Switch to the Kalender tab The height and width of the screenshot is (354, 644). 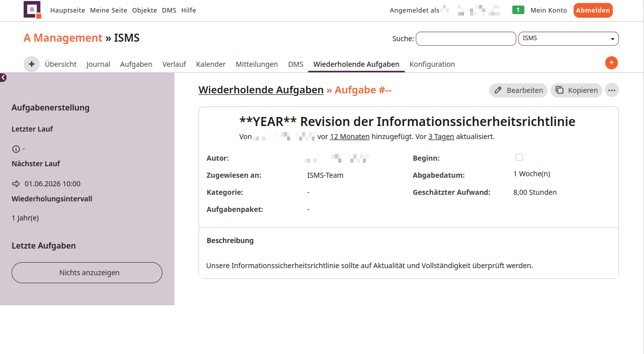point(211,64)
